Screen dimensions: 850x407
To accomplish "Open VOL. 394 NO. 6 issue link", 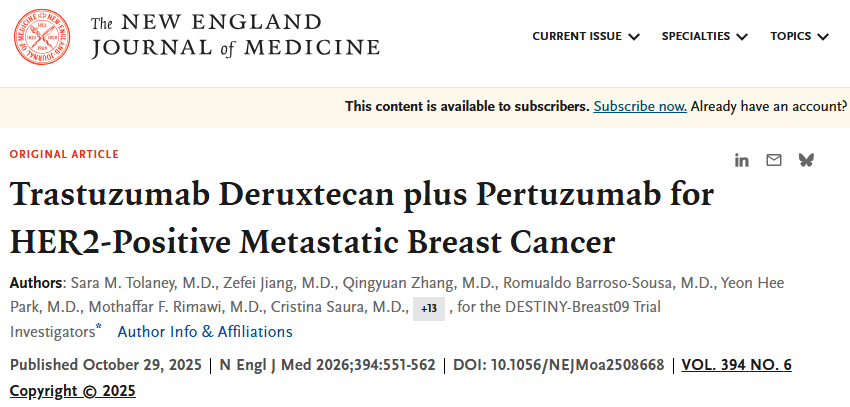I will click(x=736, y=365).
